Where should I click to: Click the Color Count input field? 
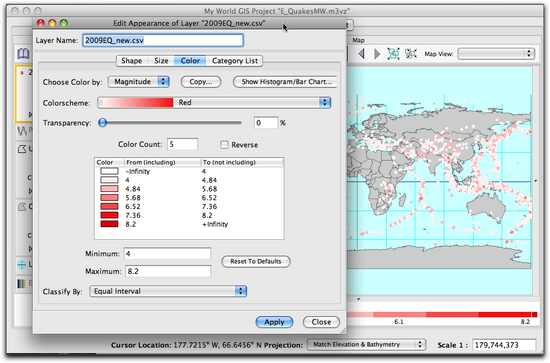(x=182, y=144)
